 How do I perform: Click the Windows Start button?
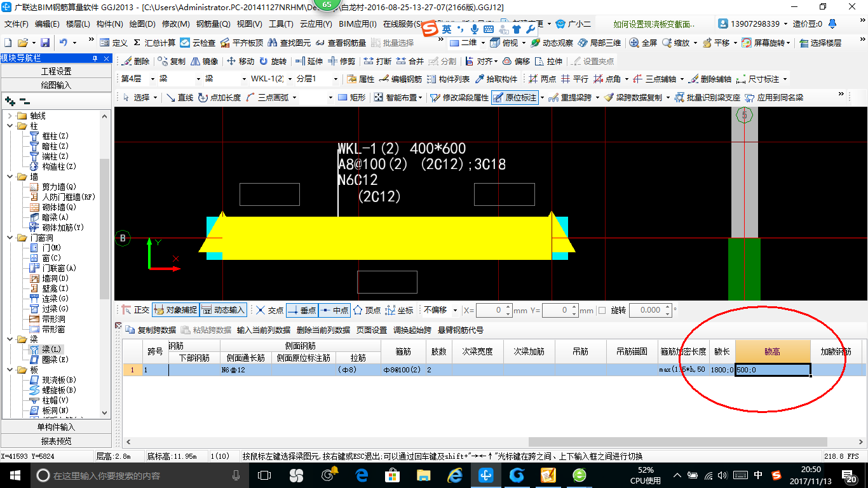coord(14,475)
